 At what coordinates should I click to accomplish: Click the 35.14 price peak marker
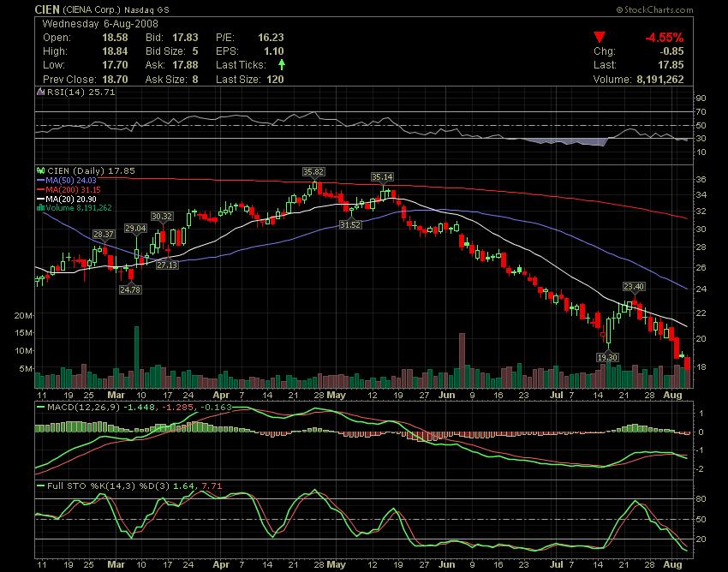coord(382,177)
